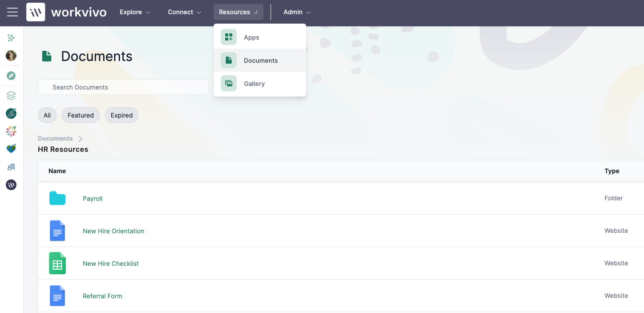Choose Documents in the Resources menu
Image resolution: width=644 pixels, height=313 pixels.
coord(260,61)
